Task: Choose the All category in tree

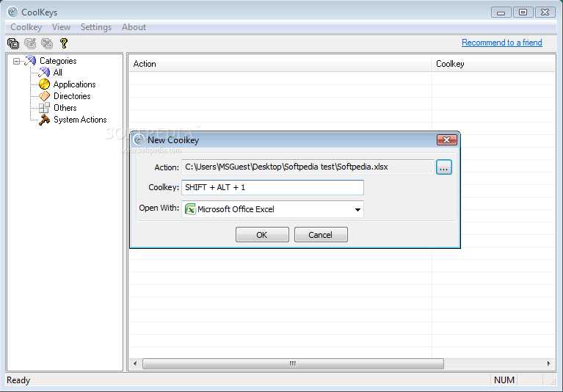Action: coord(57,73)
